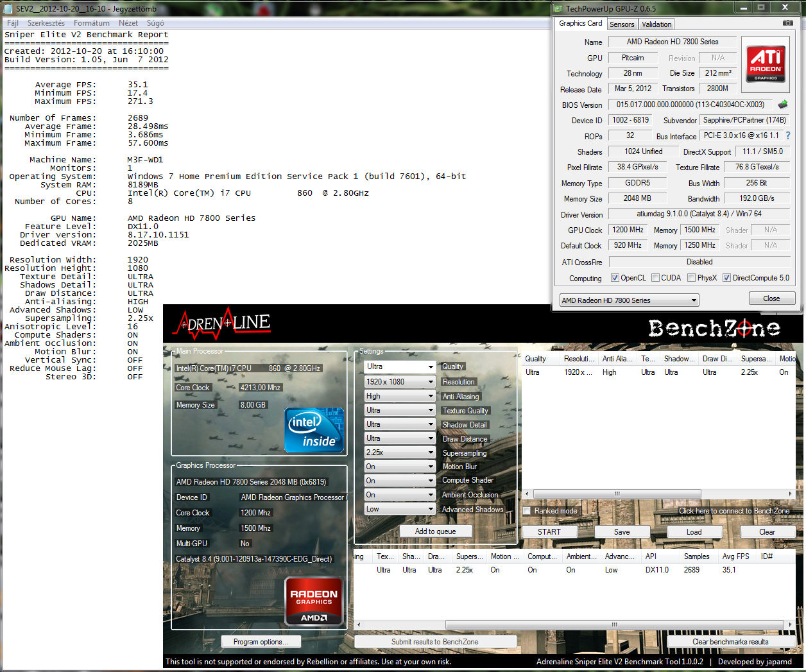Open the Draw Distance dropdown
The height and width of the screenshot is (672, 806).
[x=400, y=438]
